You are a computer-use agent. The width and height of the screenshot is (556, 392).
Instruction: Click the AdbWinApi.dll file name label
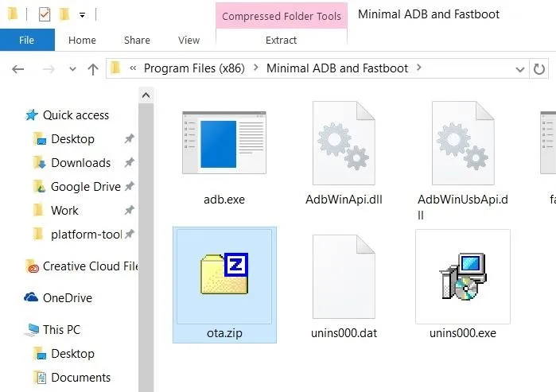pyautogui.click(x=344, y=200)
